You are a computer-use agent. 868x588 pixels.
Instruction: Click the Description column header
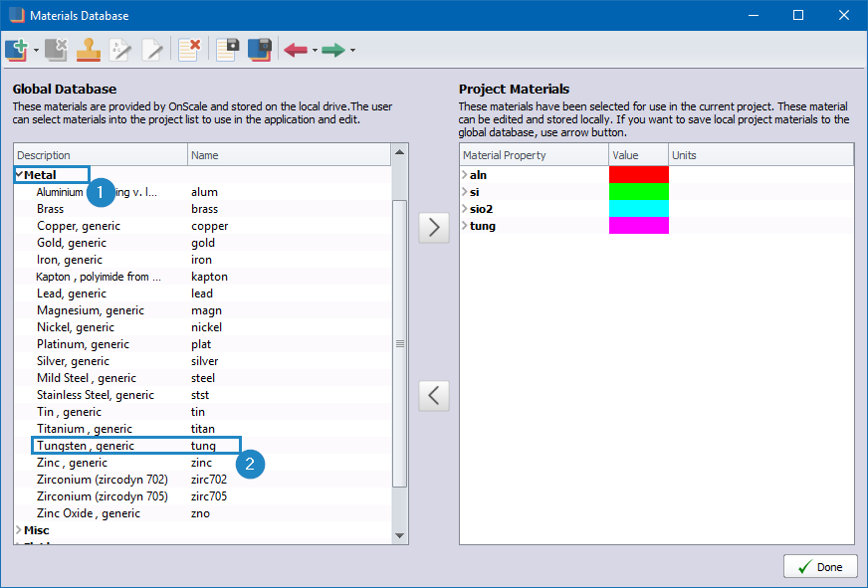click(101, 155)
